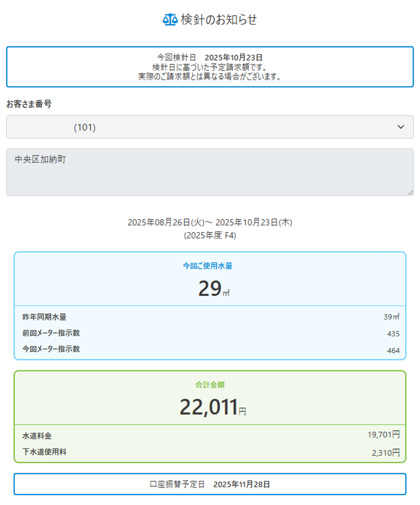Click the 検針のお知らせ page heading
This screenshot has width=420, height=505.
[219, 20]
